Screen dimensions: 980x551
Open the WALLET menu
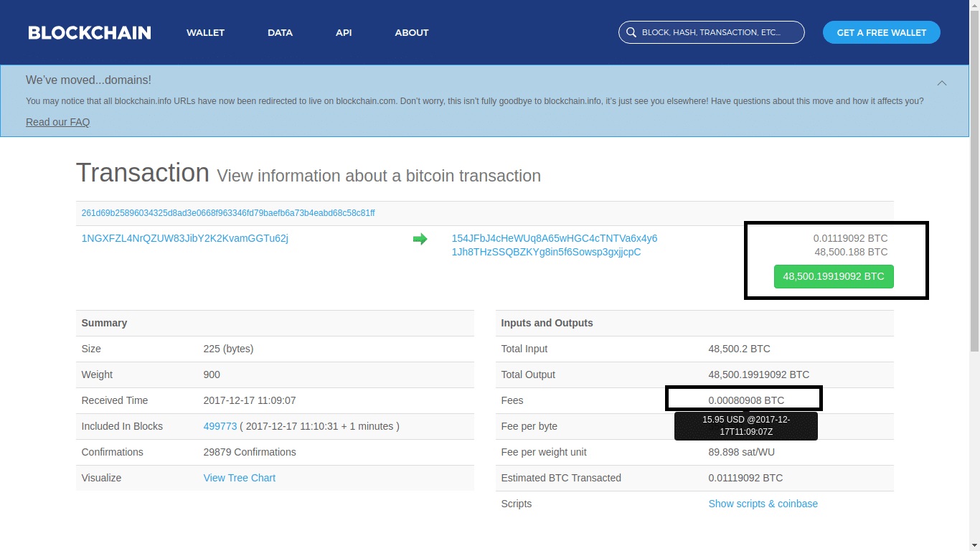pos(206,32)
